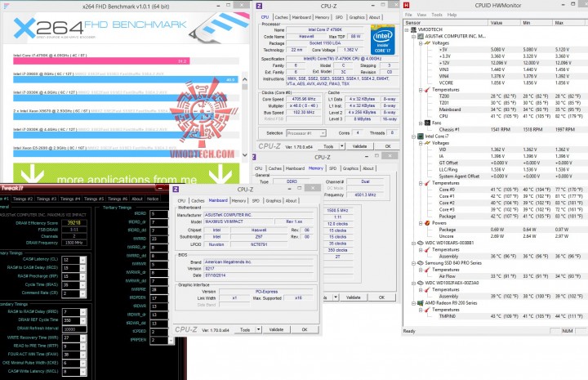
Task: Click OK in the top CPU-Z window
Action: point(387,146)
